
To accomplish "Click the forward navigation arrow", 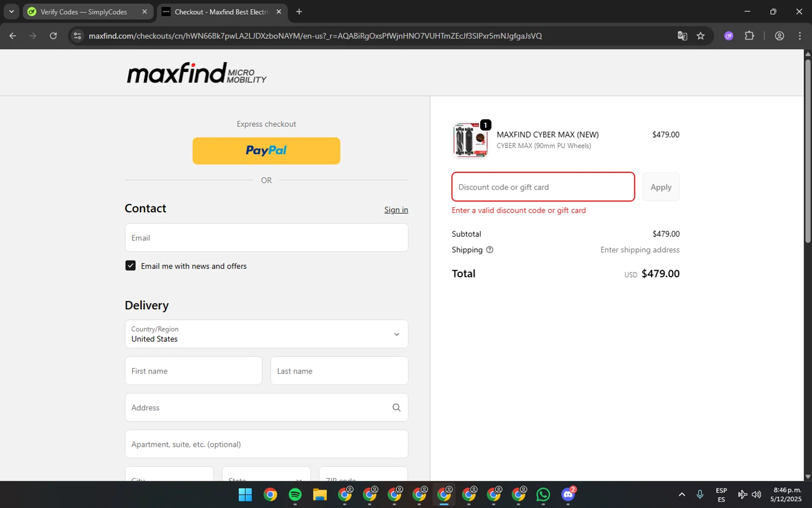I will pos(33,36).
